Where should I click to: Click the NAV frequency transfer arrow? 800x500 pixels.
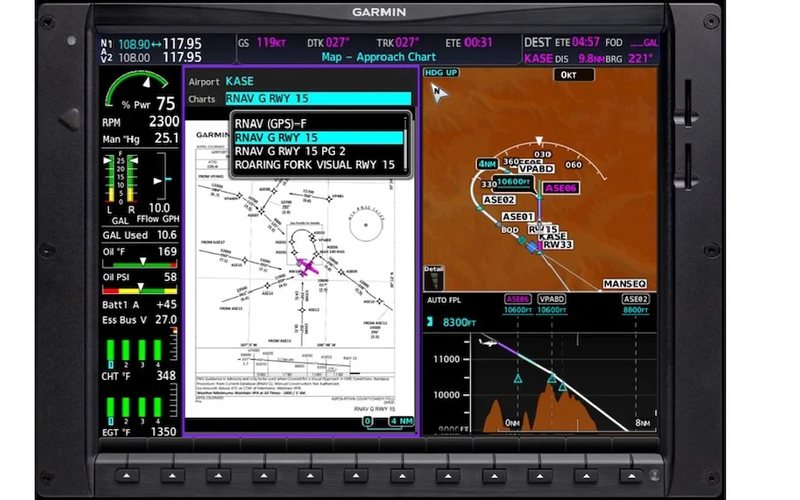[x=157, y=45]
